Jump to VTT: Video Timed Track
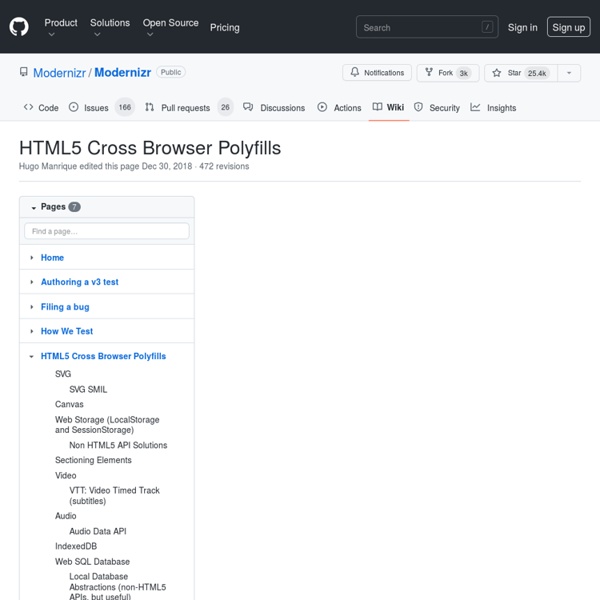This screenshot has width=600, height=600. (114, 496)
